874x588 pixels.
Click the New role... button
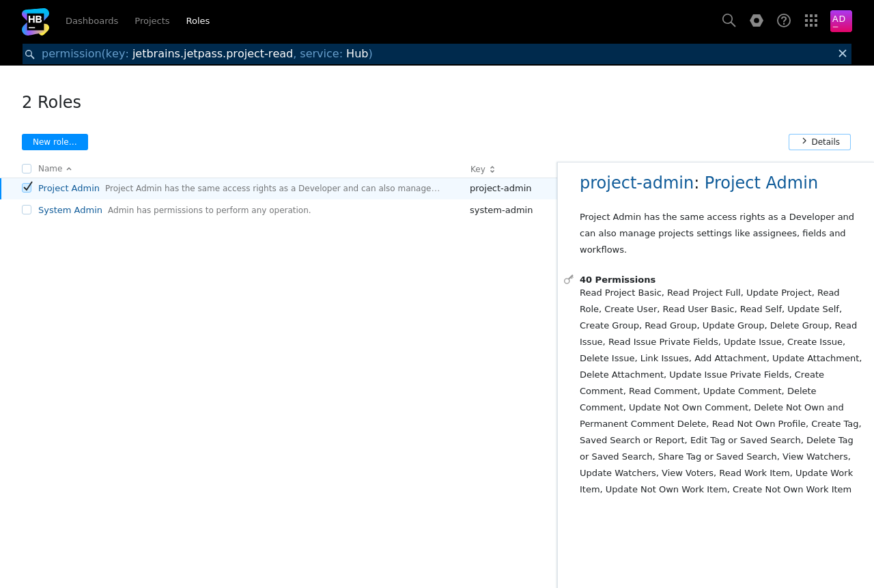[55, 142]
